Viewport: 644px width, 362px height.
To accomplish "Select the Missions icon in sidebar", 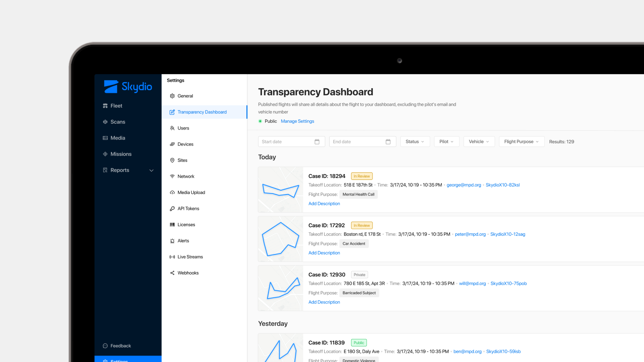I will point(105,154).
